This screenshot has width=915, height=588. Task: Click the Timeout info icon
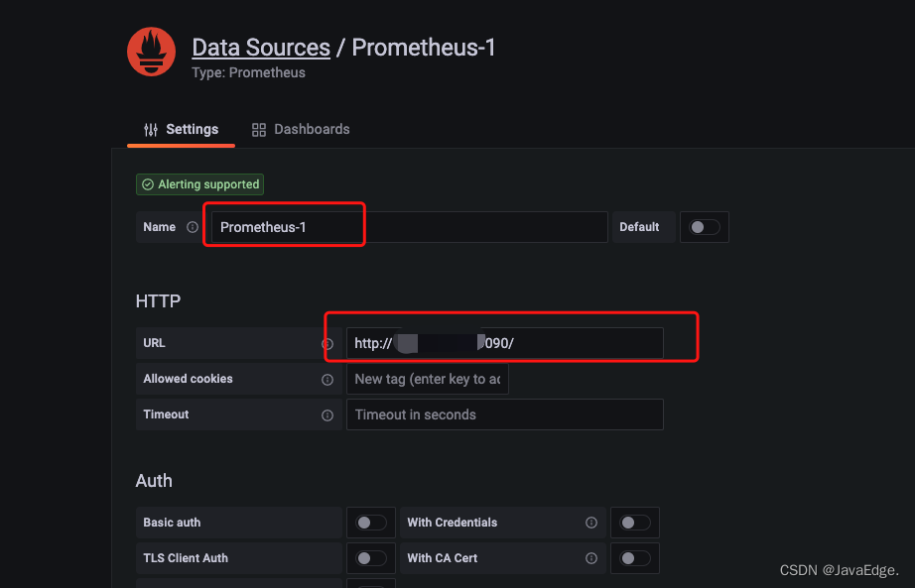327,415
